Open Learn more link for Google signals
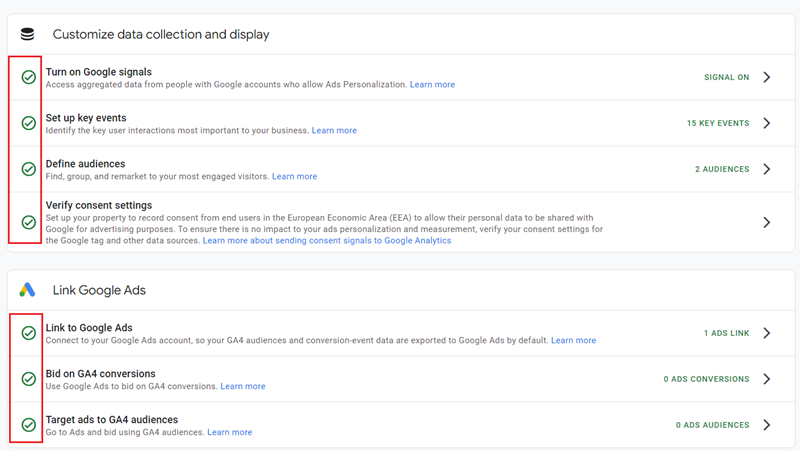800x451 pixels. click(432, 85)
